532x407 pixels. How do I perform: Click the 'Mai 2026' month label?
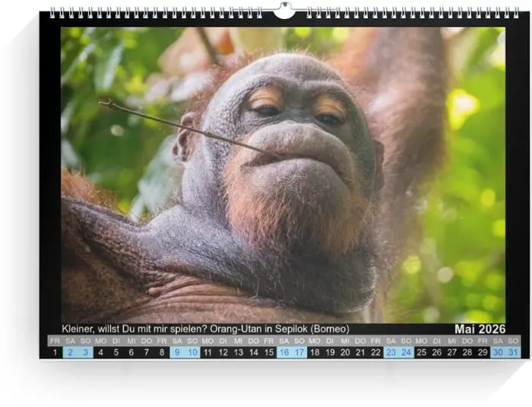(480, 329)
